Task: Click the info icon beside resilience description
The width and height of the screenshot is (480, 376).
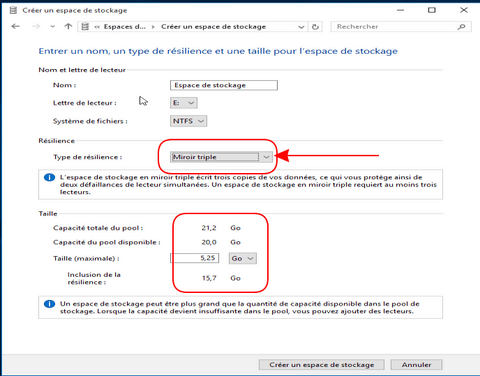Action: click(49, 177)
